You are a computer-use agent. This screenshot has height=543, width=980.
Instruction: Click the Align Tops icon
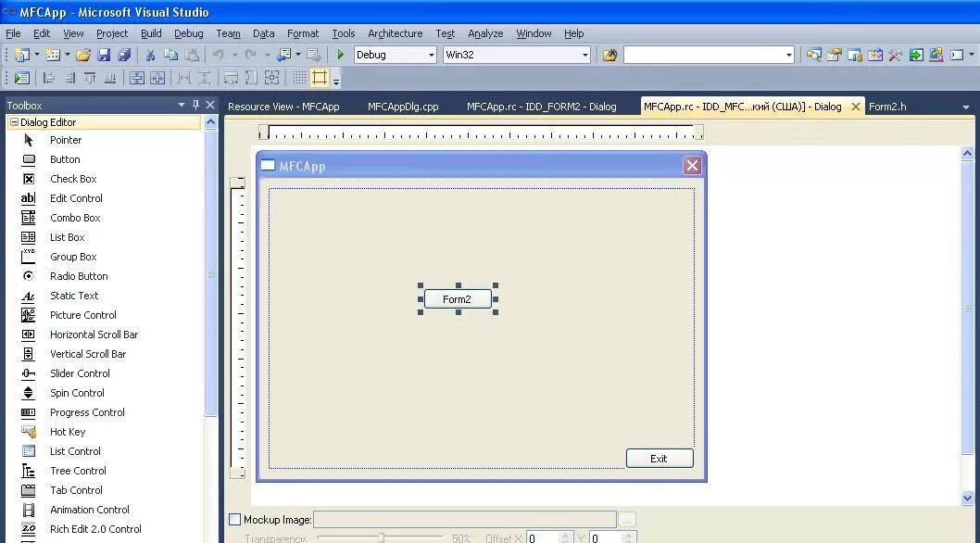[x=89, y=78]
